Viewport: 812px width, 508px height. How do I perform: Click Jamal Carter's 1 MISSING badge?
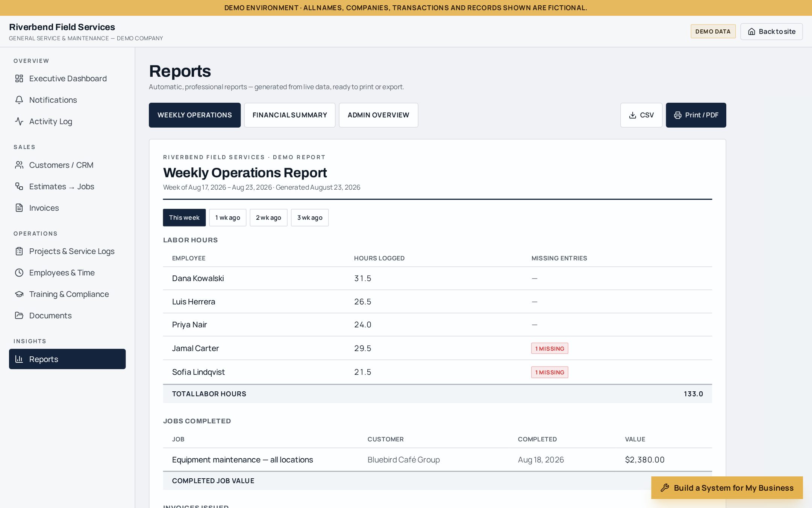pyautogui.click(x=550, y=348)
